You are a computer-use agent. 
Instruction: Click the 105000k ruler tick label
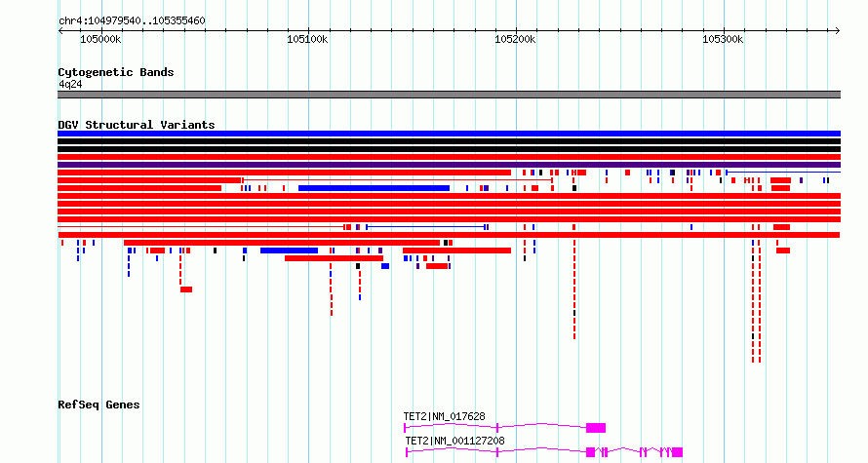100,40
